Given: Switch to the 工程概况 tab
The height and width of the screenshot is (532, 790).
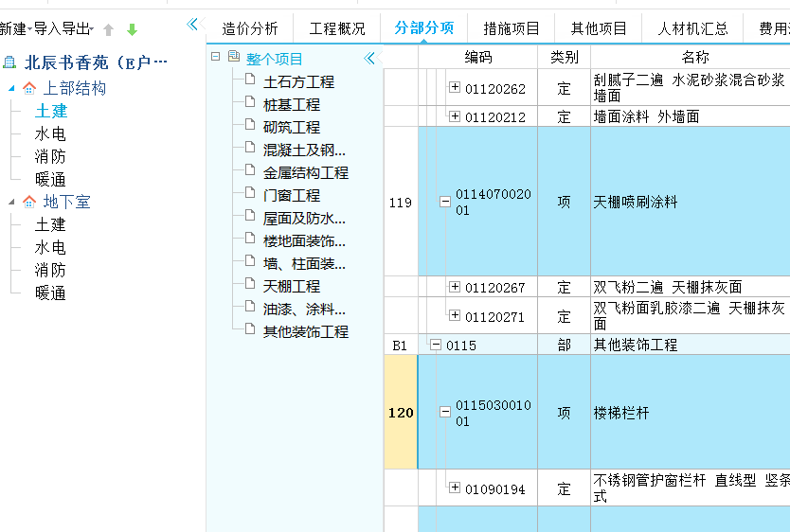Looking at the screenshot, I should (337, 28).
